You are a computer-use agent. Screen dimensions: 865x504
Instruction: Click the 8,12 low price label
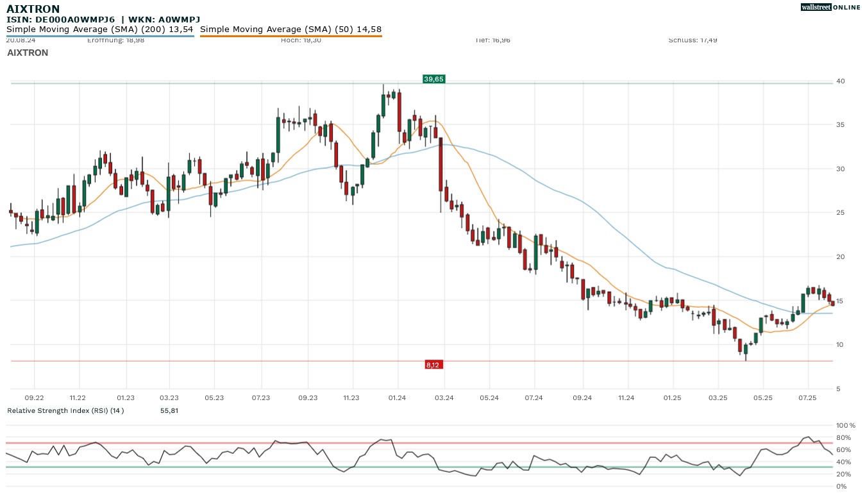(433, 365)
